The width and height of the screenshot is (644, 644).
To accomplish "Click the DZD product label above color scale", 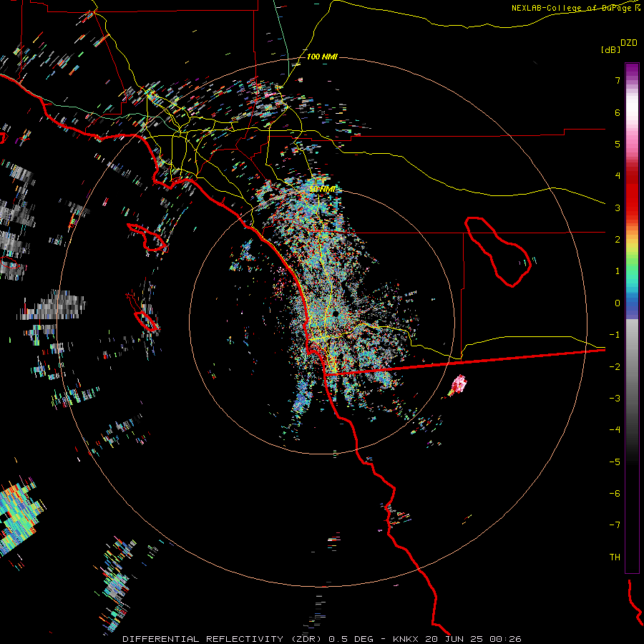I will click(x=629, y=43).
